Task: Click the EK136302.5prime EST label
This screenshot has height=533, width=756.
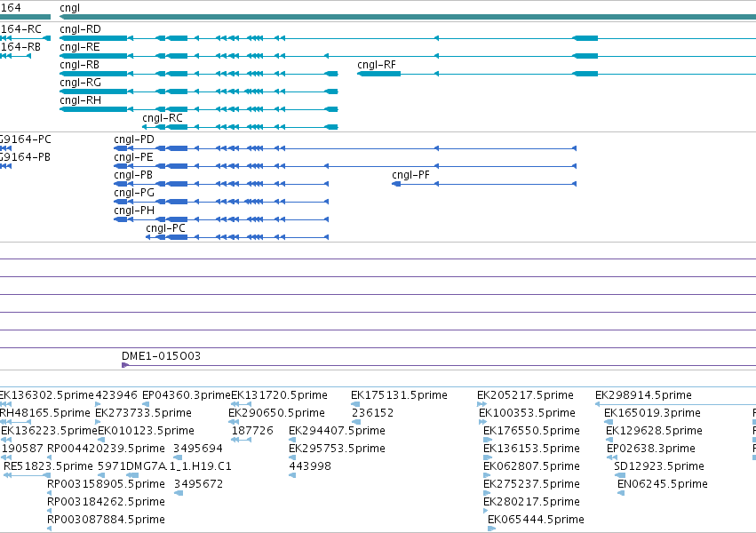Action: 47,395
